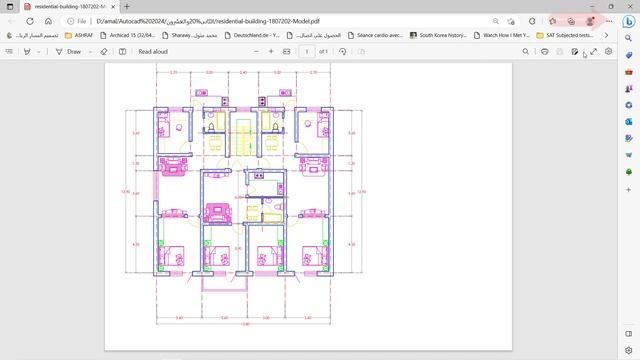This screenshot has height=360, width=640.
Task: Close the residential-building PDF tab
Action: click(x=113, y=7)
